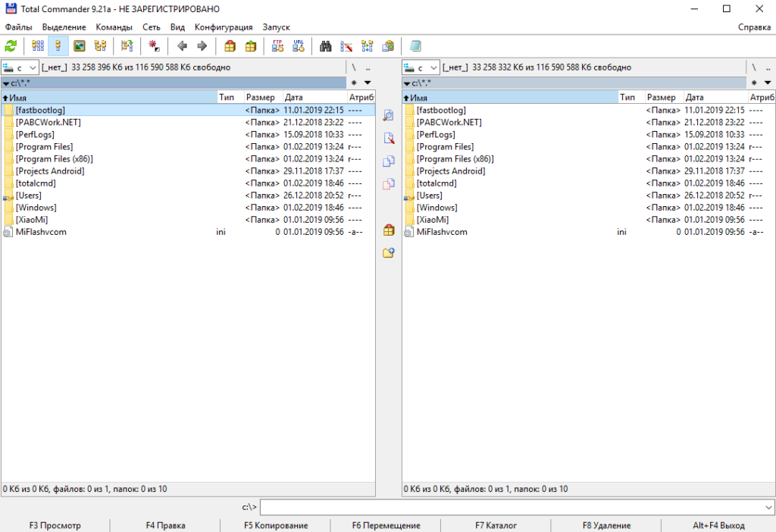Click the F5 Копирование button
Screen dimensions: 776x532
click(x=276, y=525)
